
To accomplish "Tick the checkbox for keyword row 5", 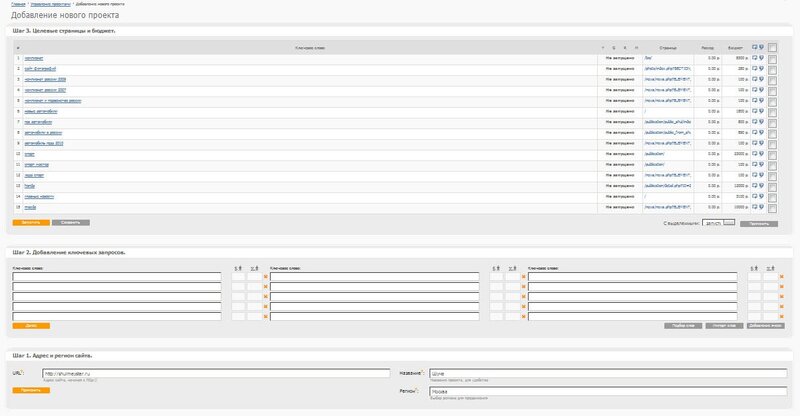I will click(772, 102).
